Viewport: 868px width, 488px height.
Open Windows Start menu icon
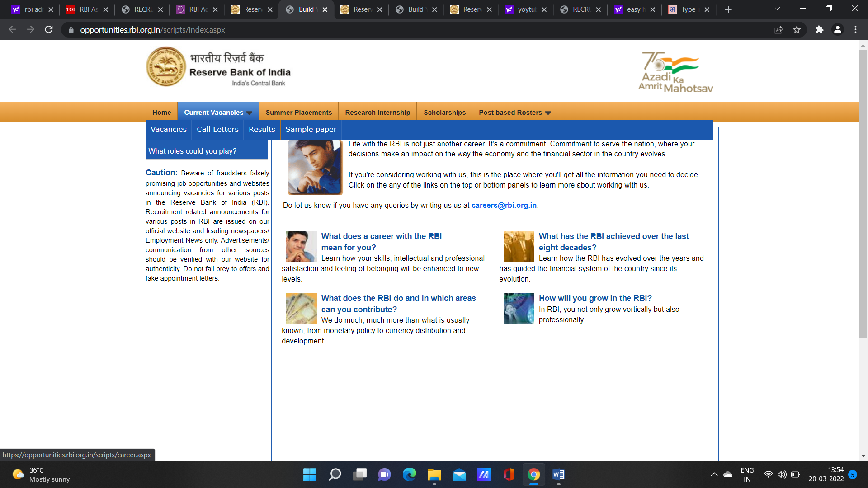(x=310, y=474)
